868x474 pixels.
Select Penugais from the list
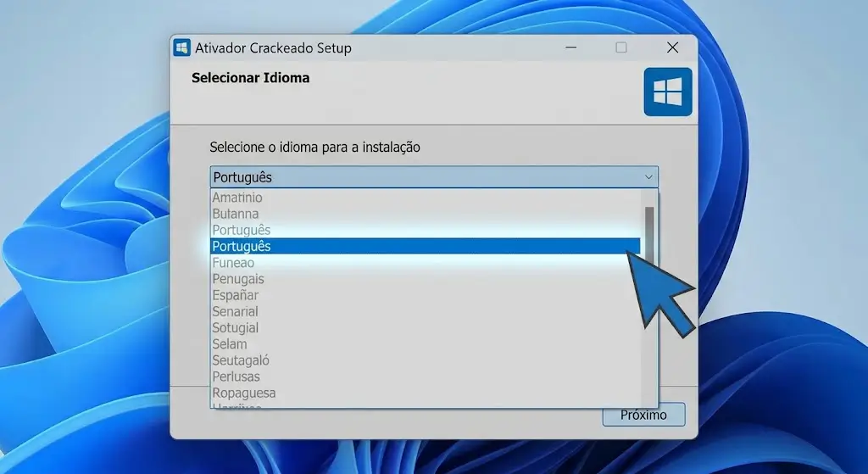426,278
